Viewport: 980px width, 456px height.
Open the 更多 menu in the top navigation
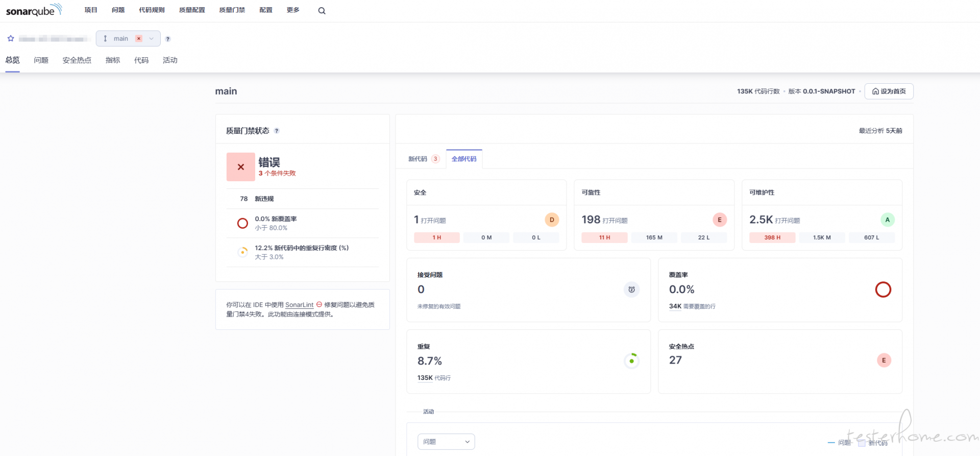point(293,10)
